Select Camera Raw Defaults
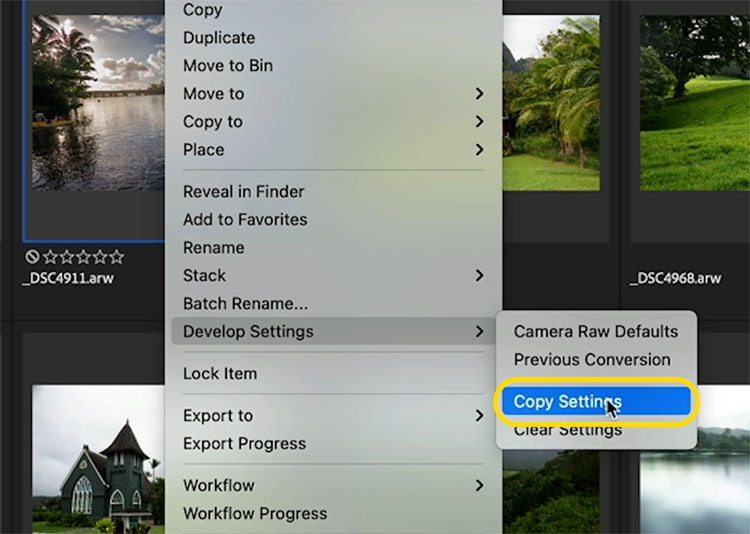 pos(596,331)
